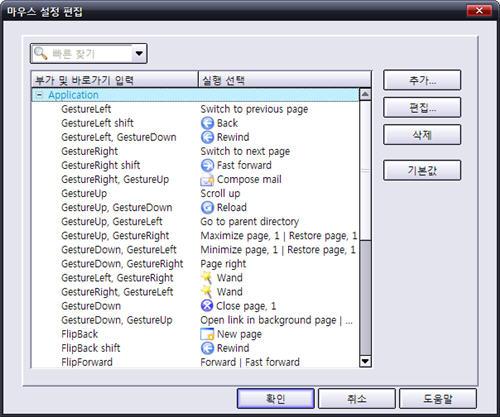Click the 기본값 button
500x417 pixels.
[422, 170]
